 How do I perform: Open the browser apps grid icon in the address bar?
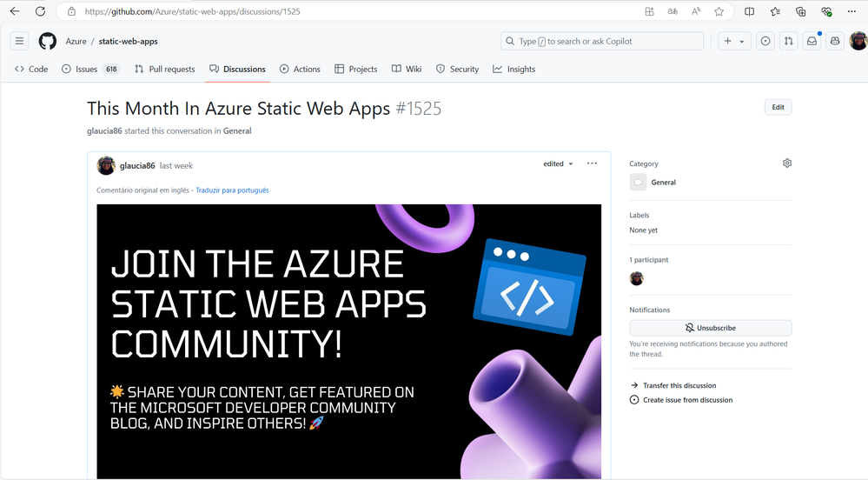click(x=649, y=11)
